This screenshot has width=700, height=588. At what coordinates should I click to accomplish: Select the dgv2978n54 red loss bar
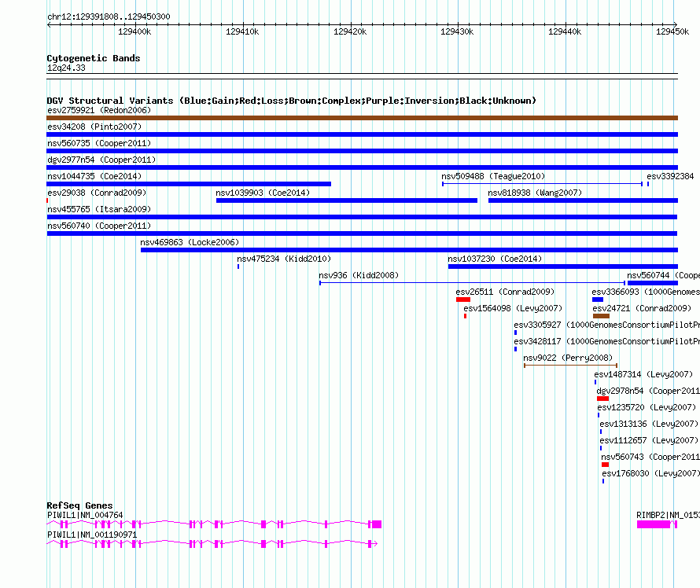[x=602, y=399]
